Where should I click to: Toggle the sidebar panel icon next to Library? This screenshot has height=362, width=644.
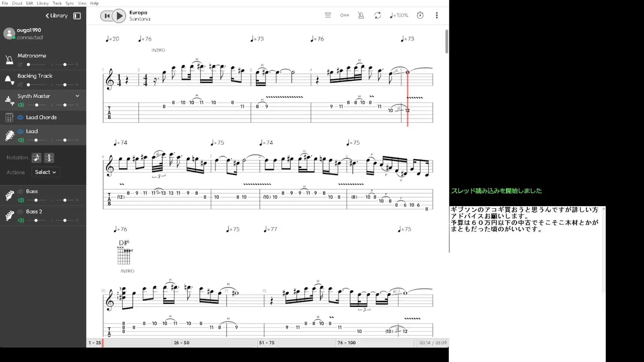pyautogui.click(x=77, y=16)
